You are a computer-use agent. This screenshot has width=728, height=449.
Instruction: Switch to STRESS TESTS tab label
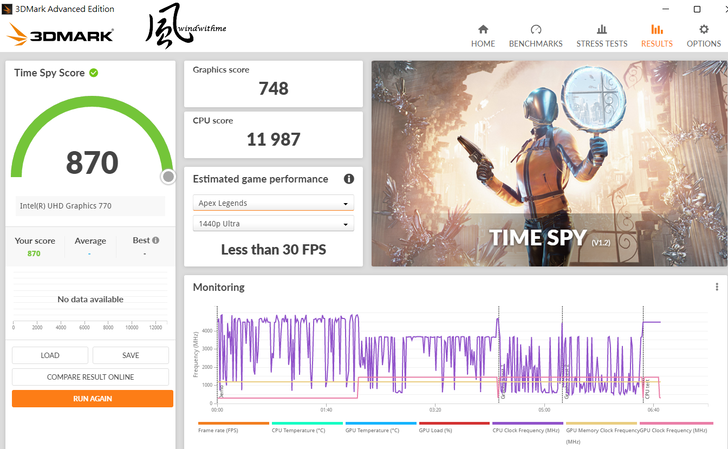click(602, 44)
